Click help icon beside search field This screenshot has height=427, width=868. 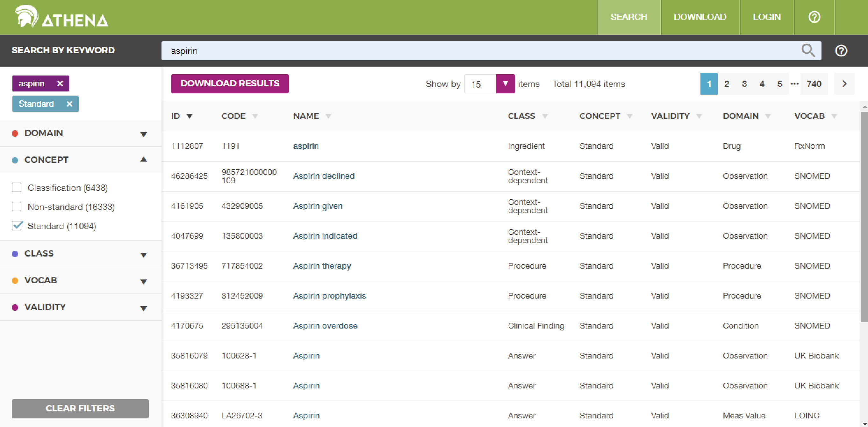pos(841,51)
